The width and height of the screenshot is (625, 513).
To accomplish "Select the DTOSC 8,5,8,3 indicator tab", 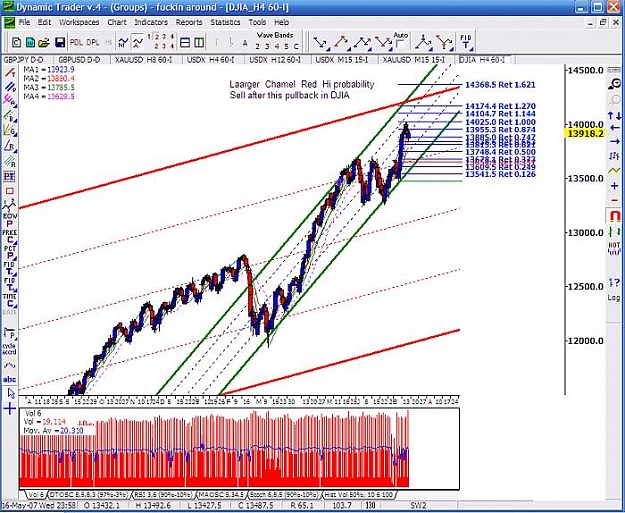I will pos(88,495).
